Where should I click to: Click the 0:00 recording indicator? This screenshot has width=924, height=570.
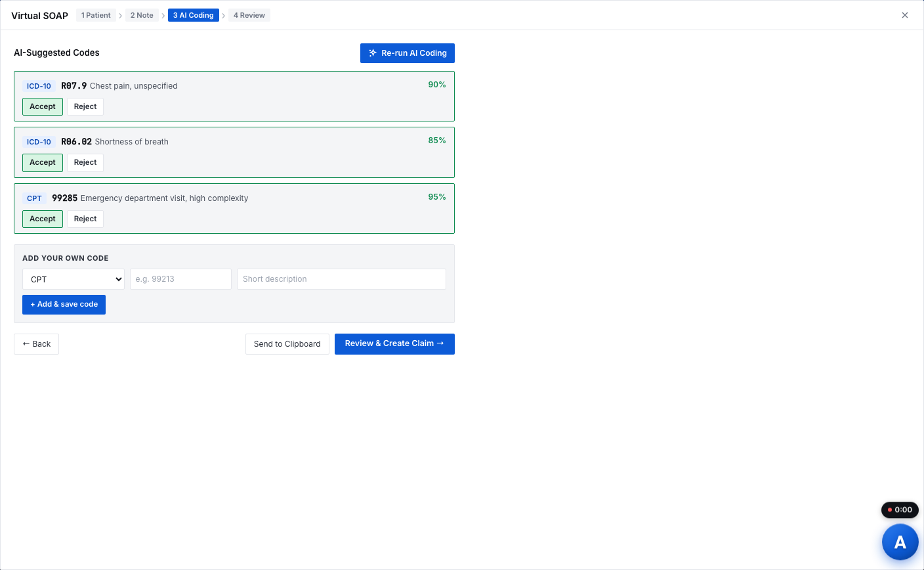[900, 510]
